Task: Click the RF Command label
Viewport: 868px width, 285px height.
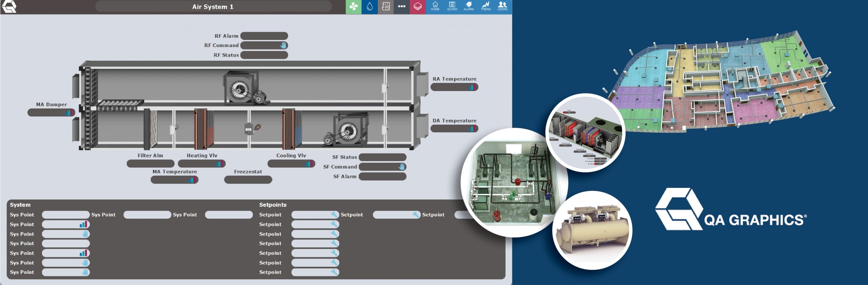Action: point(221,45)
